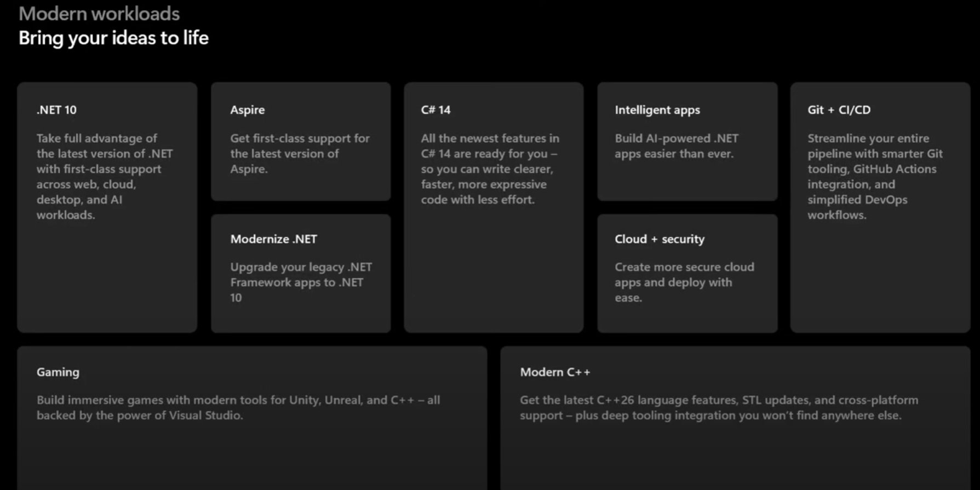Click 'All the newest features in C# 14' text
The height and width of the screenshot is (490, 980).
(490, 169)
